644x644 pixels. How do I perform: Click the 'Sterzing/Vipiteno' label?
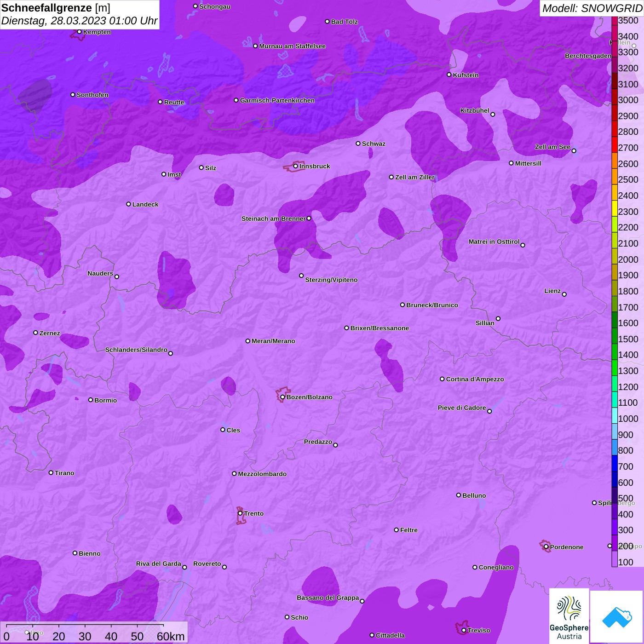331,280
